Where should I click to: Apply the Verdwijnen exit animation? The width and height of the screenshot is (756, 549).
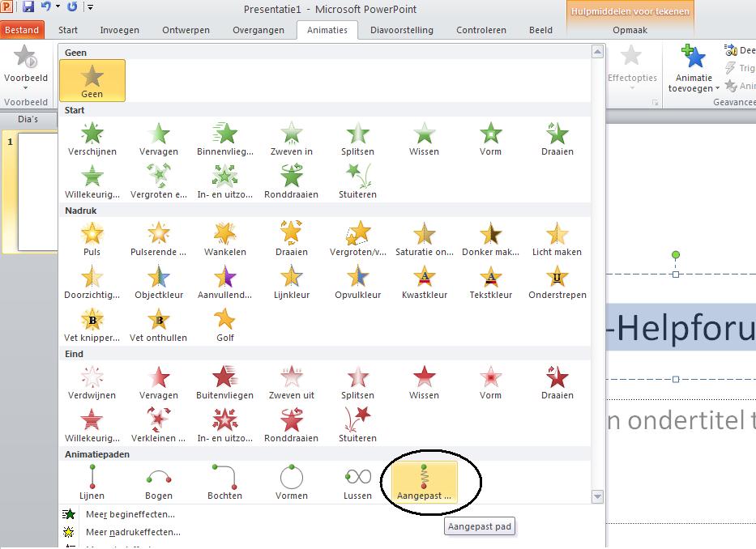pyautogui.click(x=92, y=382)
